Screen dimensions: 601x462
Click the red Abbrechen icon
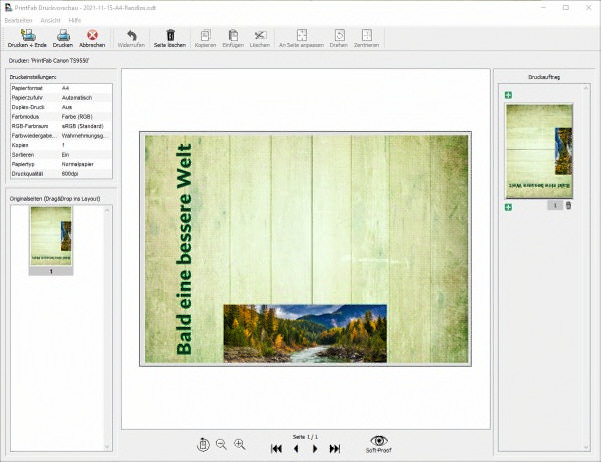click(x=92, y=37)
